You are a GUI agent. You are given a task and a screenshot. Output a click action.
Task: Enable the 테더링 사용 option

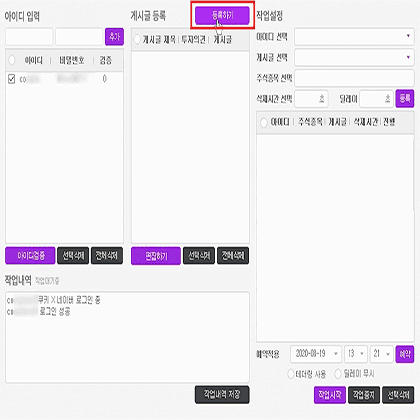(291, 374)
